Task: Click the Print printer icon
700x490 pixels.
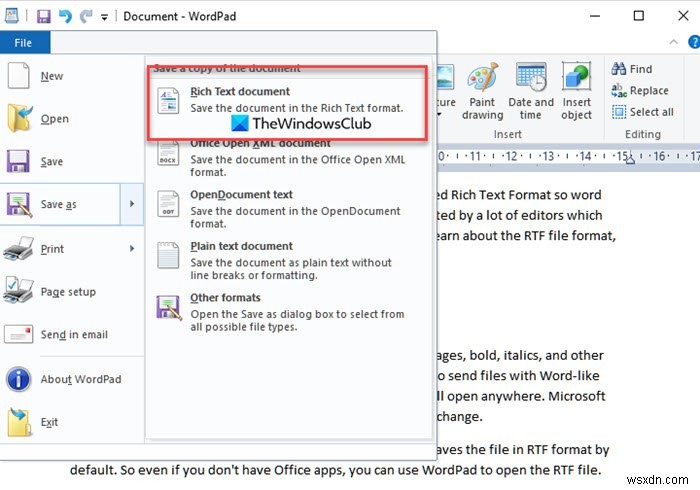Action: click(18, 249)
